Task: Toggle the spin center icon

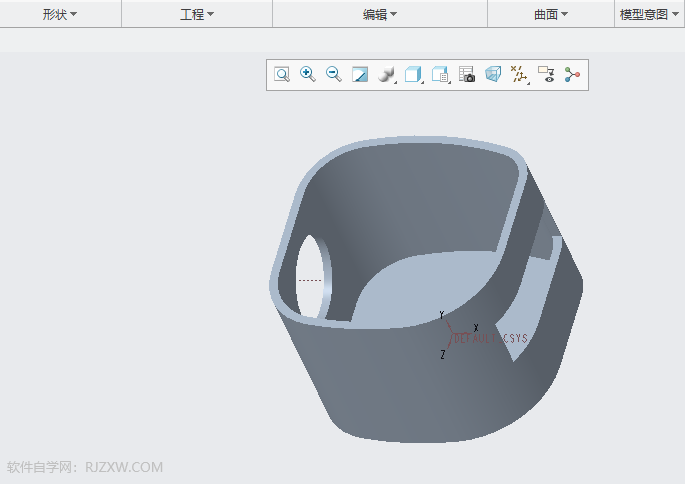Action: coord(572,75)
